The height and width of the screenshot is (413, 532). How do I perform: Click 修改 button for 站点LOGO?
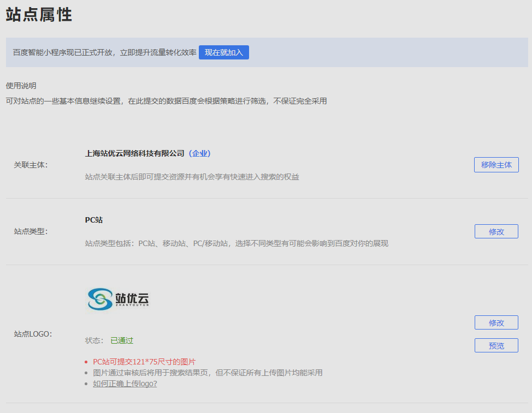(496, 322)
